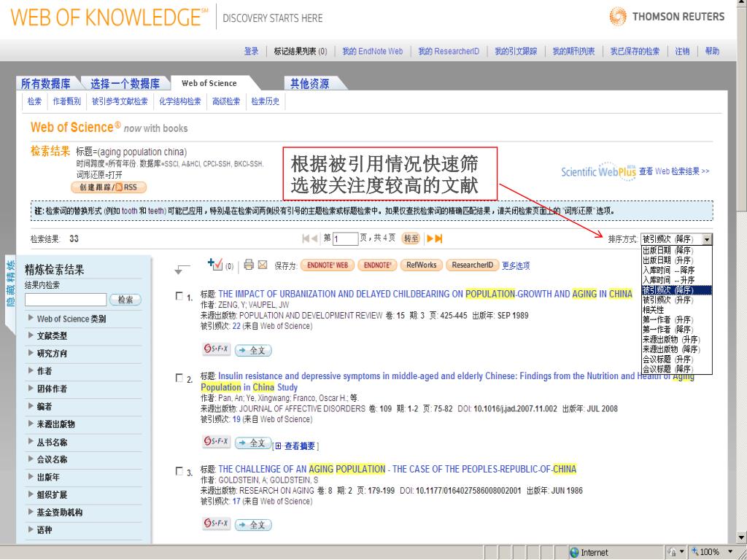Expand 文献类型 refine section
This screenshot has width=747, height=560.
pyautogui.click(x=47, y=335)
